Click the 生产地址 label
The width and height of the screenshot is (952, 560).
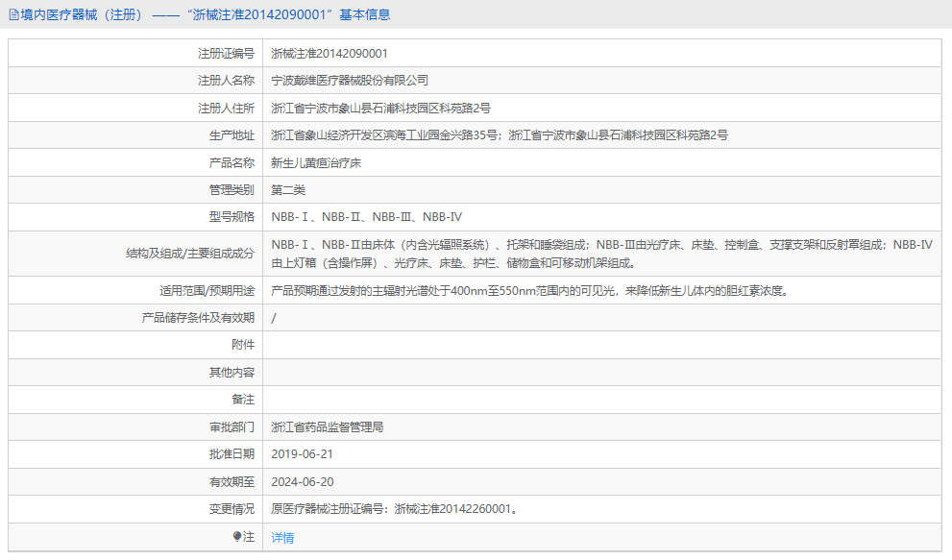click(x=232, y=134)
